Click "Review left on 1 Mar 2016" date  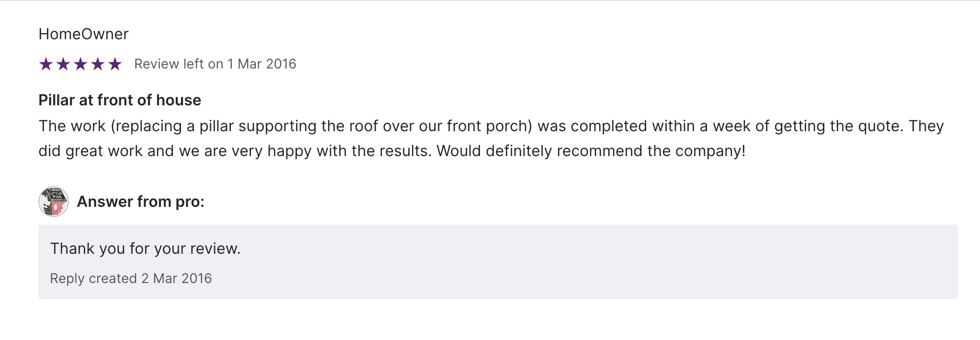coord(215,64)
